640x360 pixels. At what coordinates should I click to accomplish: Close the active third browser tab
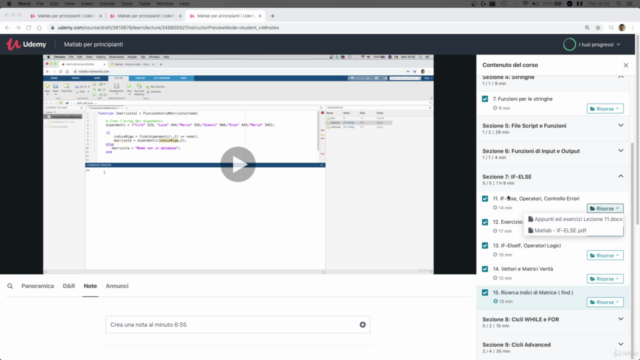point(260,16)
